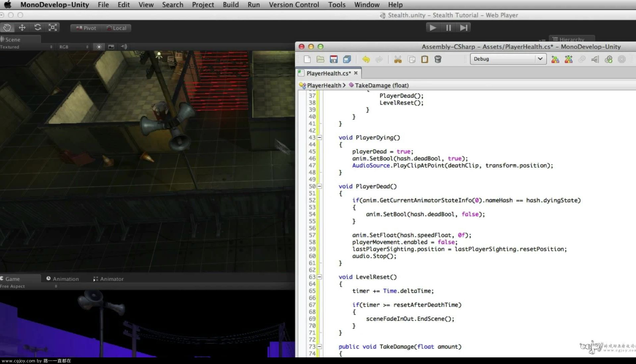Click the Build All bricks icon
The image size is (636, 364).
[555, 59]
